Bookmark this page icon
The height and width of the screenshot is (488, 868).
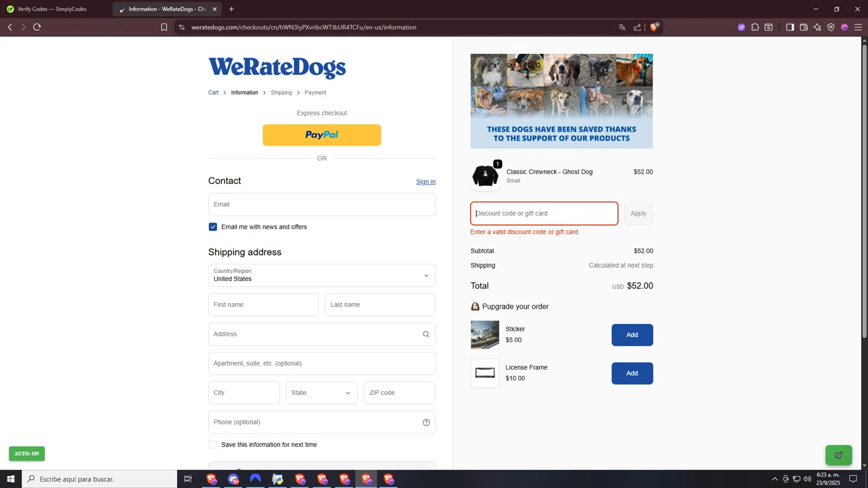164,27
